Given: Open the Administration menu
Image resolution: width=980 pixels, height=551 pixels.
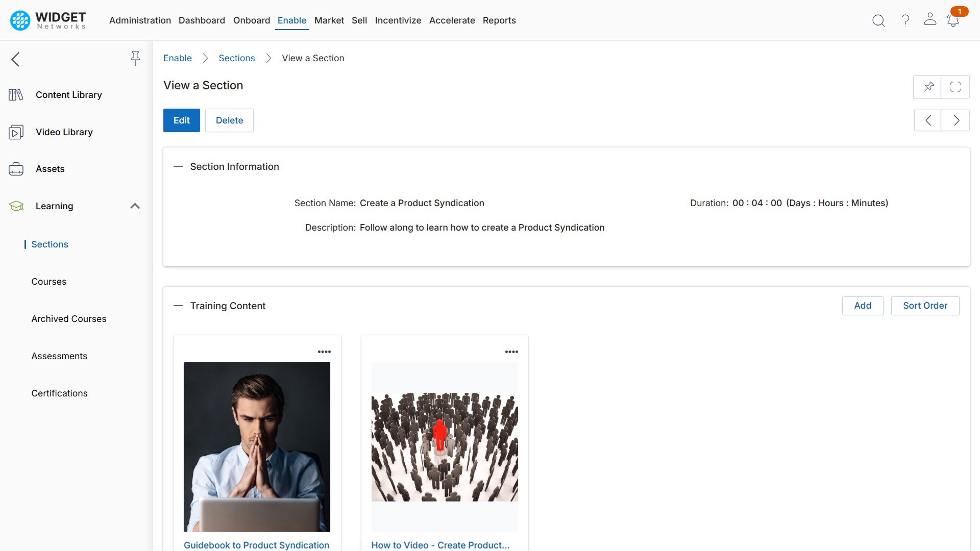Looking at the screenshot, I should click(x=140, y=20).
